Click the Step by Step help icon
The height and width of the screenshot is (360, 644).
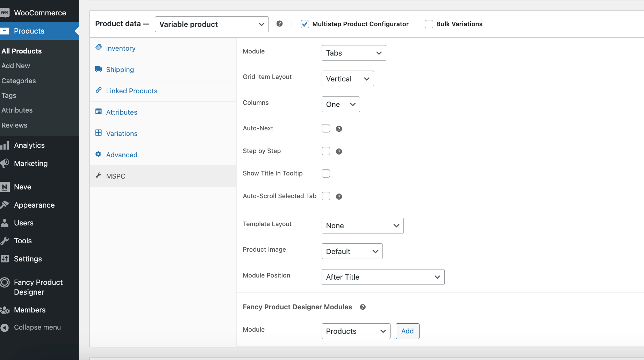pyautogui.click(x=339, y=151)
